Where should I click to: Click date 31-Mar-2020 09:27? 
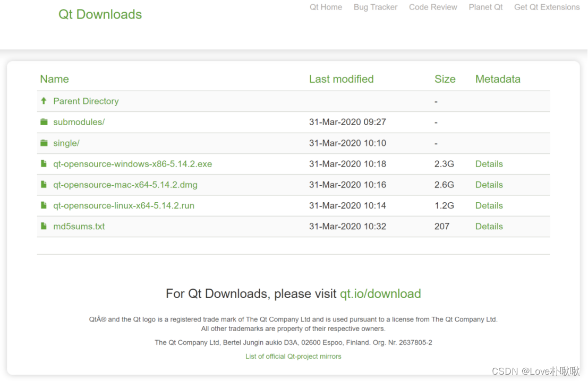click(x=347, y=122)
